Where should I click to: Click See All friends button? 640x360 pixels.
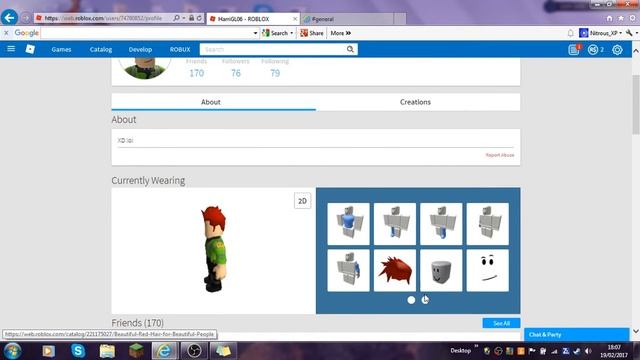click(501, 323)
